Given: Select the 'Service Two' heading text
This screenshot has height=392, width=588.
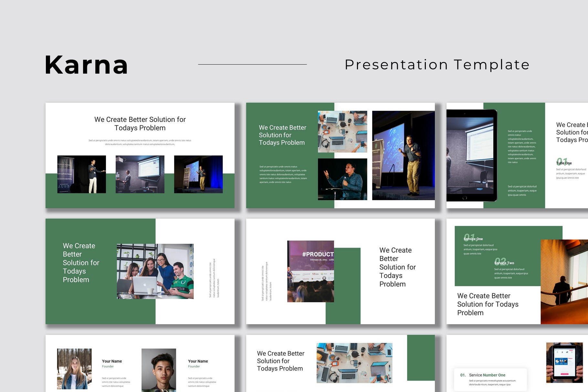Looking at the screenshot, I should point(504,263).
